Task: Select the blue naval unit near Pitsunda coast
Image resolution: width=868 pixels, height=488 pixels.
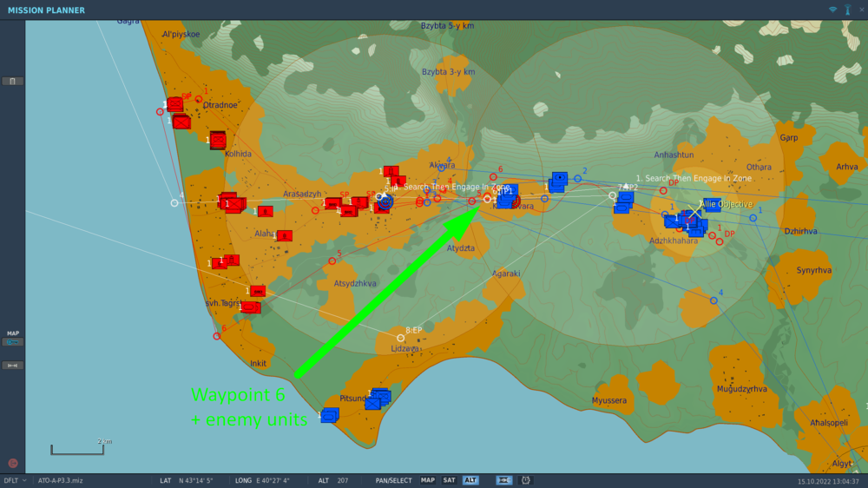Action: tap(330, 415)
